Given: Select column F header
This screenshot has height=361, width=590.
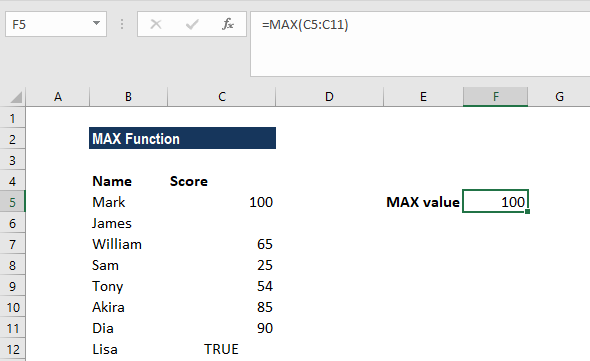Looking at the screenshot, I should [x=496, y=97].
